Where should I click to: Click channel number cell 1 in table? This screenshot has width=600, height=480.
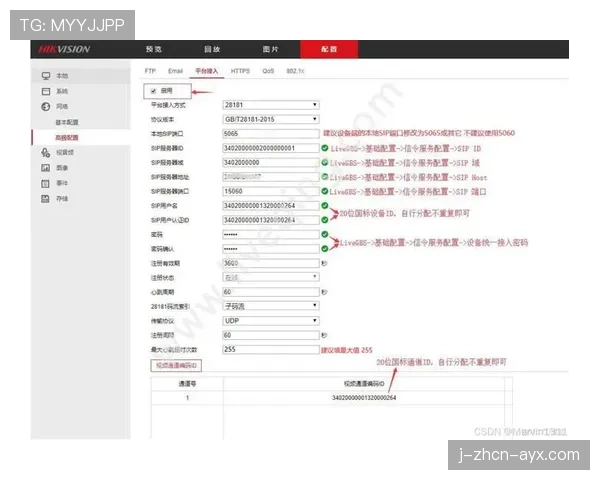coord(188,398)
